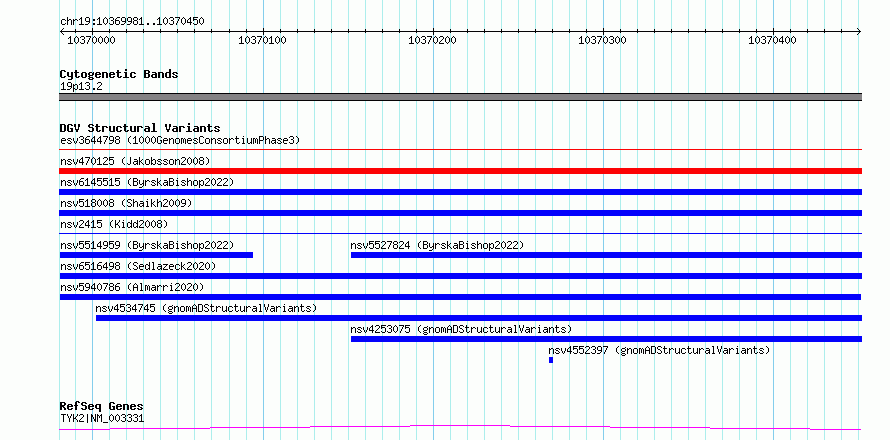This screenshot has width=890, height=440.
Task: Click the 10370100 ruler tick label
Action: 262,40
